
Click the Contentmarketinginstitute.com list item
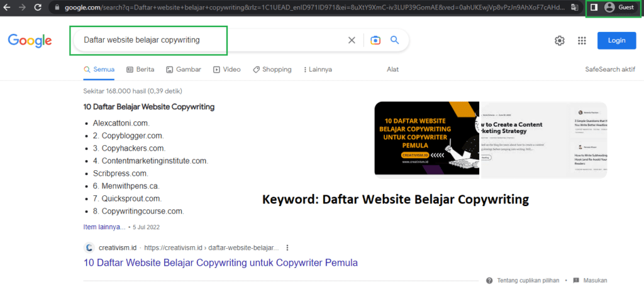tap(151, 161)
